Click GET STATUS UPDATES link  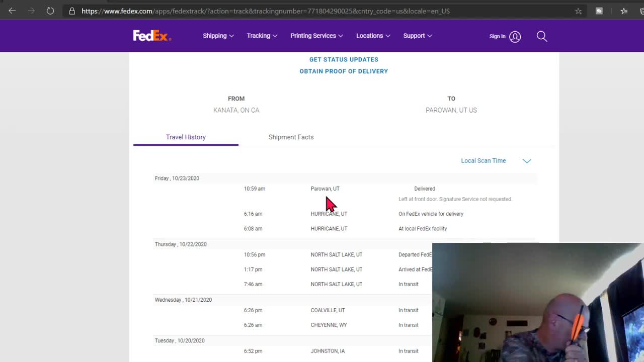[x=344, y=59]
